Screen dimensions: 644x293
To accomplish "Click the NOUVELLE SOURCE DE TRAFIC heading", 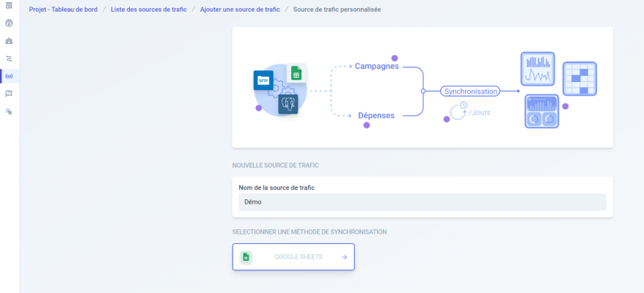I will click(x=276, y=166).
